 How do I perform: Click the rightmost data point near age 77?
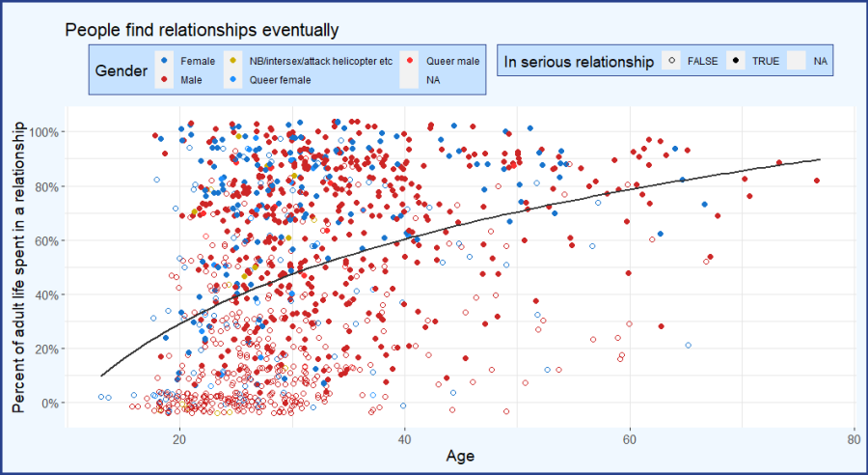tap(817, 181)
